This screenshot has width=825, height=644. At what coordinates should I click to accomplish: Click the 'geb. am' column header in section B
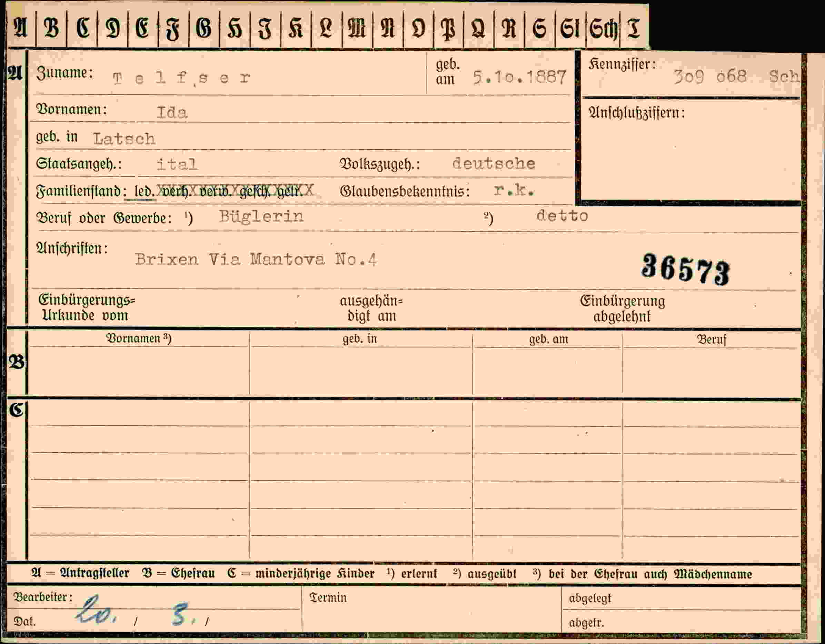548,339
